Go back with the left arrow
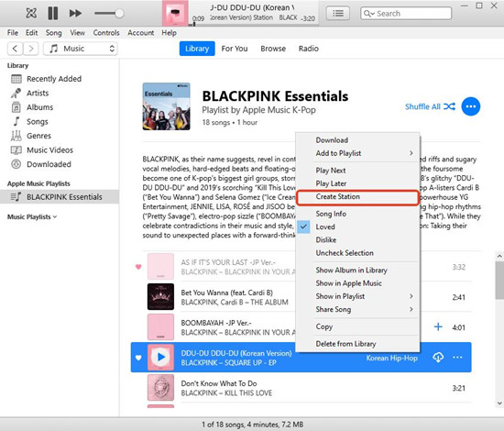The height and width of the screenshot is (431, 504). (15, 49)
